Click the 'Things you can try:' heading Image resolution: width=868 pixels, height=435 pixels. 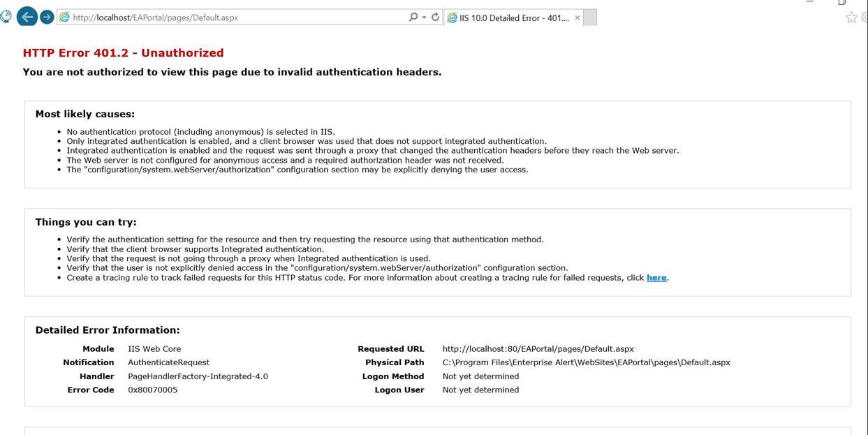click(86, 222)
